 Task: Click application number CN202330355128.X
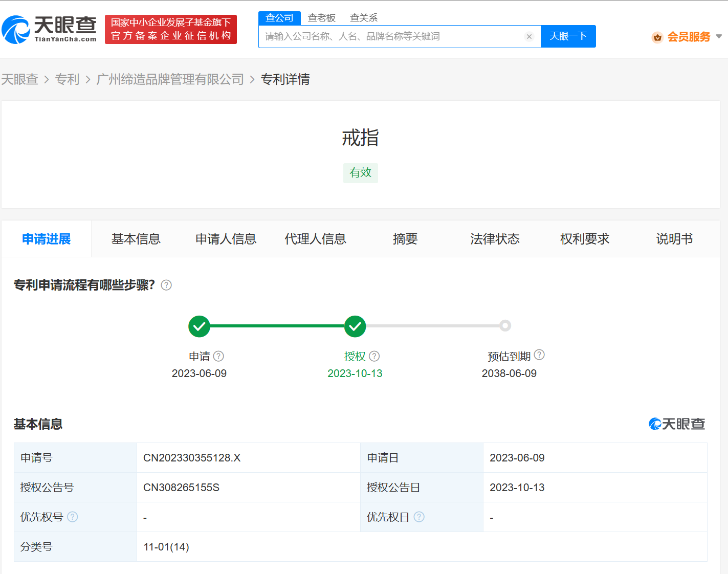[192, 458]
